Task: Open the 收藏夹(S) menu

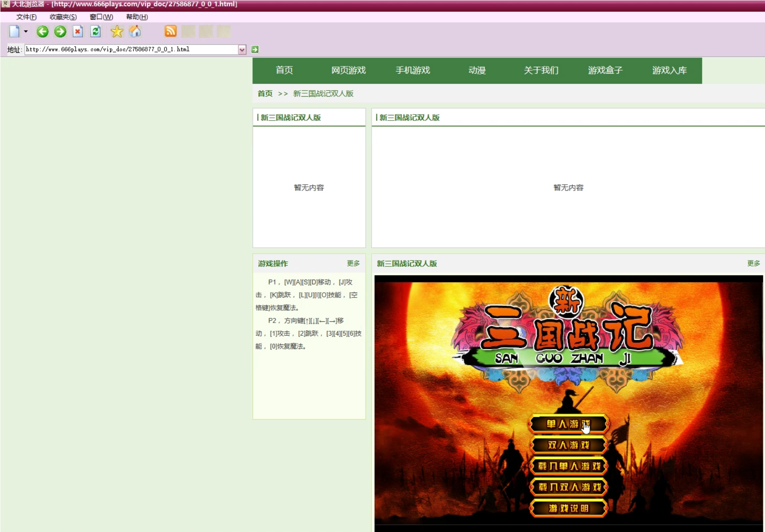Action: 63,17
